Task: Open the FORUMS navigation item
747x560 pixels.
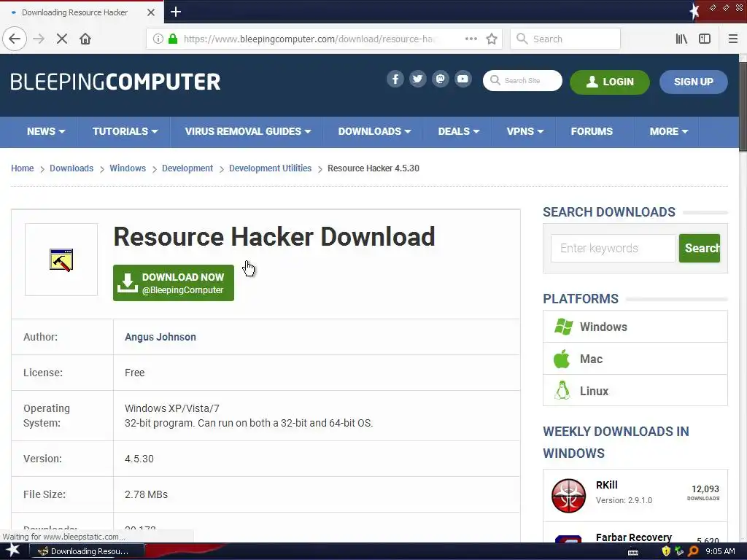Action: click(x=592, y=131)
